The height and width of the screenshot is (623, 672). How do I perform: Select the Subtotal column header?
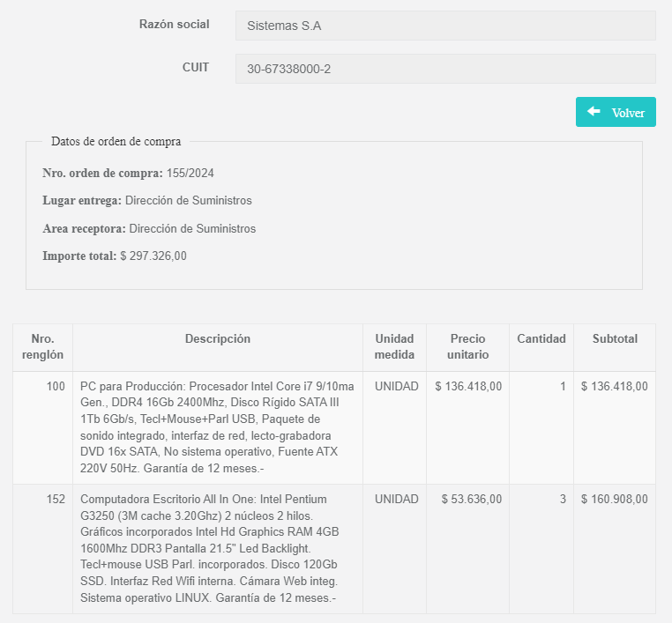(615, 339)
